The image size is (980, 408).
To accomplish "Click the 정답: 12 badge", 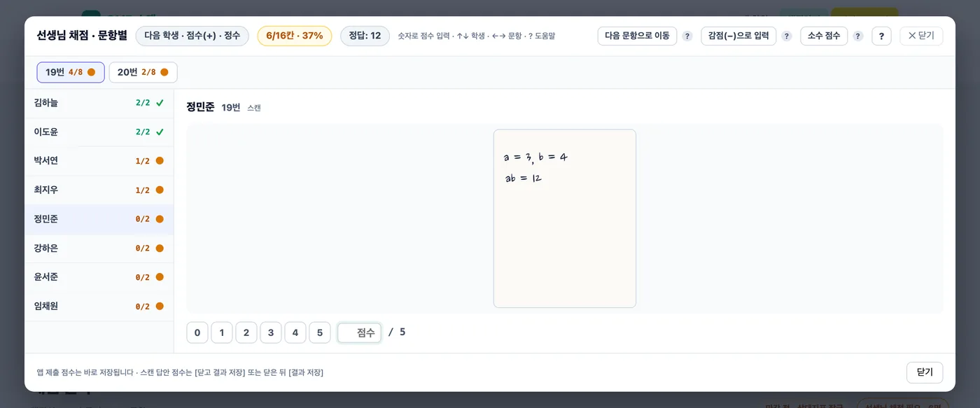I will click(365, 36).
